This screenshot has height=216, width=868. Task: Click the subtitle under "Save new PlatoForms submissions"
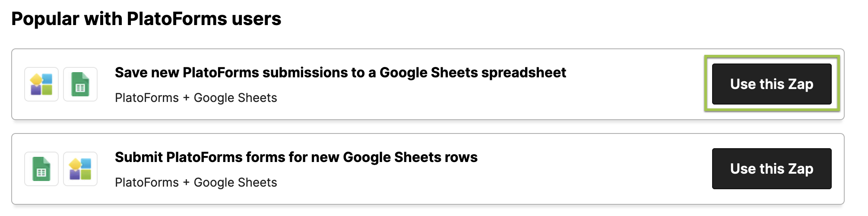(x=196, y=98)
